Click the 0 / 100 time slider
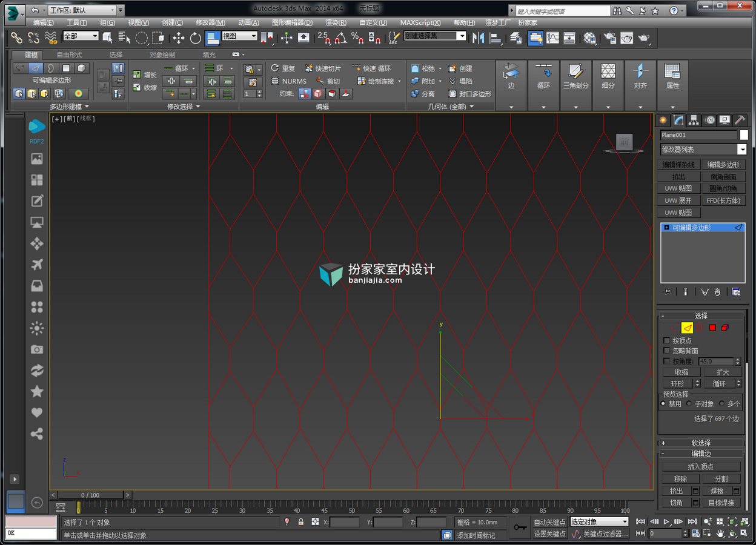The width and height of the screenshot is (756, 545). click(90, 495)
